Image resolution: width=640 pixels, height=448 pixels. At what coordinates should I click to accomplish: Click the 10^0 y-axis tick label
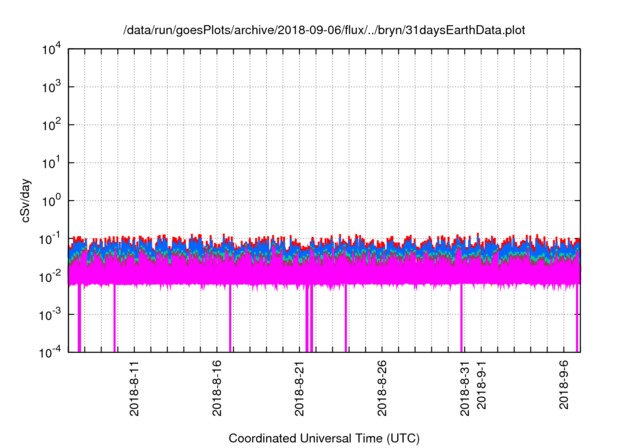pos(52,201)
